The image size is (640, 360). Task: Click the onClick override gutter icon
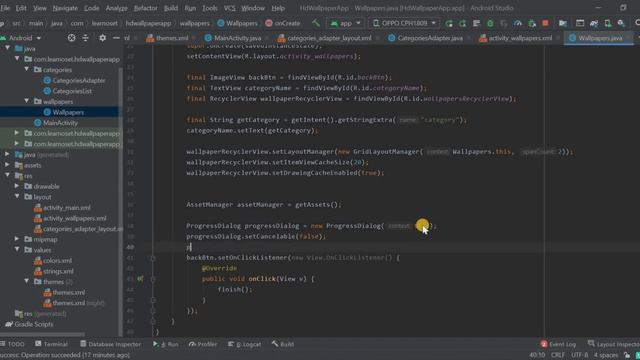(x=140, y=279)
